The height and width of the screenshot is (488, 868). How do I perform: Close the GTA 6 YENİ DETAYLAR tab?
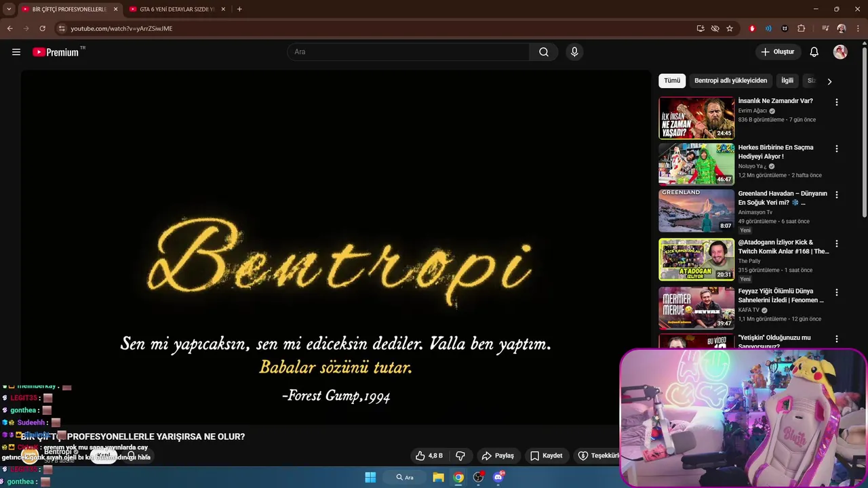223,9
